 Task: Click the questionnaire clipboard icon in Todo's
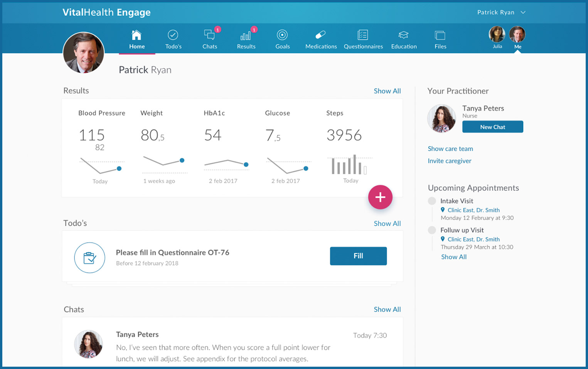click(x=89, y=258)
